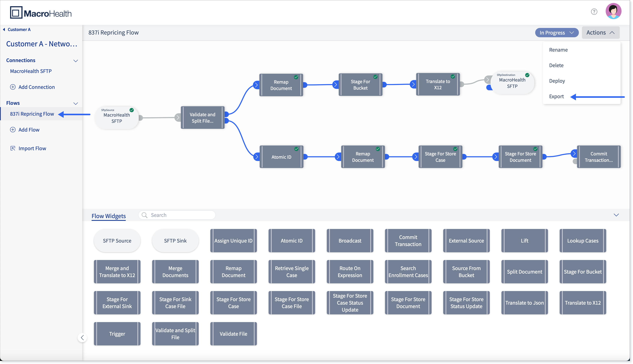Click the Import Flow icon
The height and width of the screenshot is (364, 633).
point(13,148)
